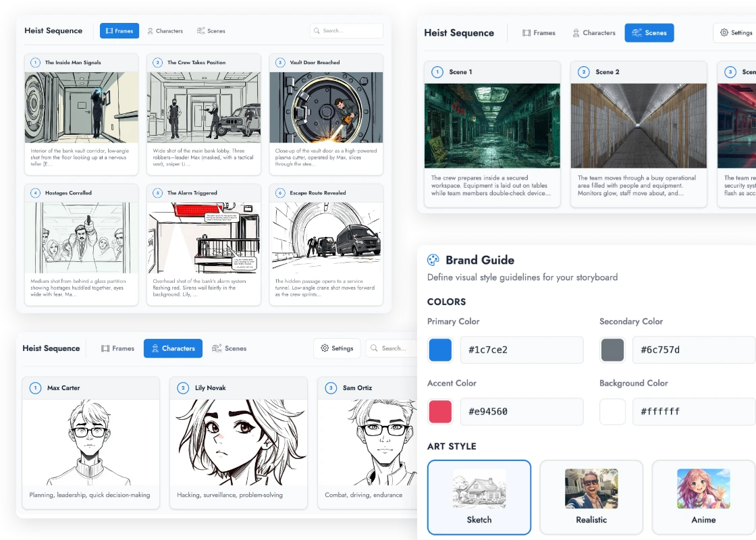Click the number 1 badge on Max Carter card
This screenshot has height=540, width=756.
pos(35,388)
